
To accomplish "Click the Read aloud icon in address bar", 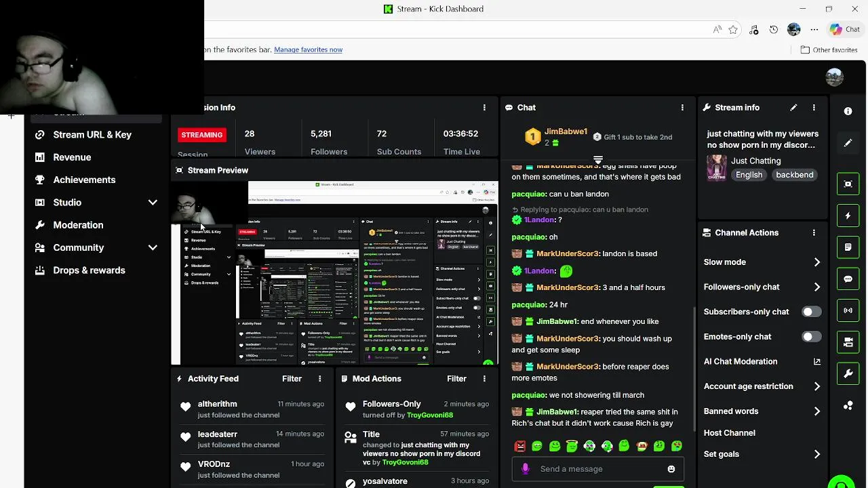I will coord(717,30).
